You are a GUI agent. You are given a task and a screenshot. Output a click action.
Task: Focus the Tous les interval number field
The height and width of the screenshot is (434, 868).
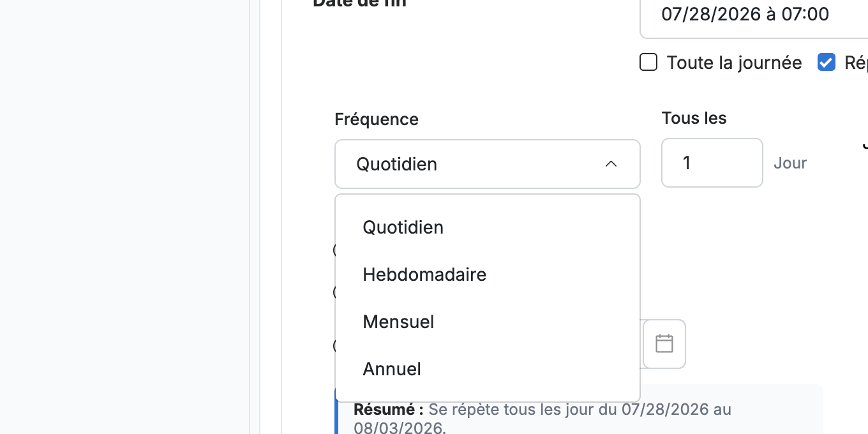pos(712,163)
